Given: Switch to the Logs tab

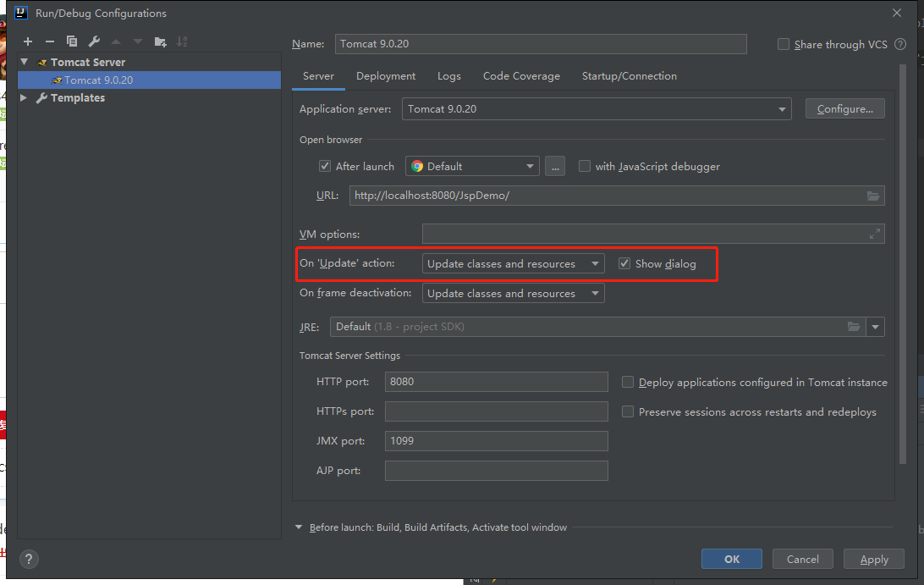Looking at the screenshot, I should [x=449, y=76].
